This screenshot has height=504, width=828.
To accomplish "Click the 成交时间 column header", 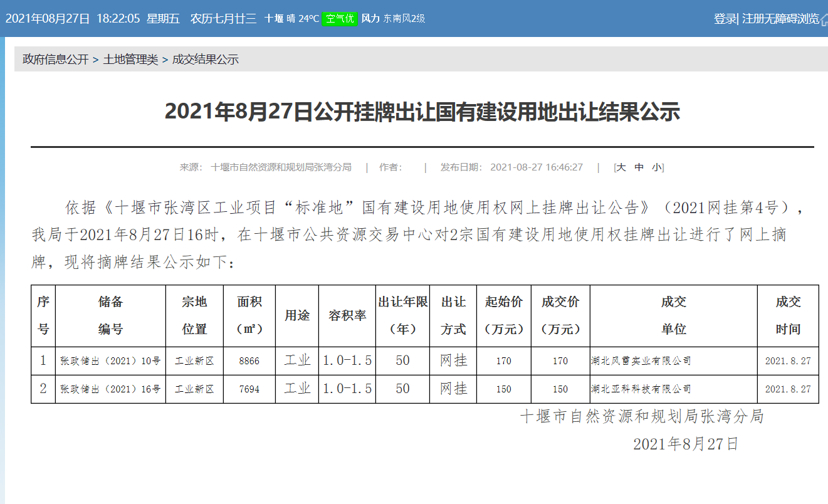I will 788,315.
